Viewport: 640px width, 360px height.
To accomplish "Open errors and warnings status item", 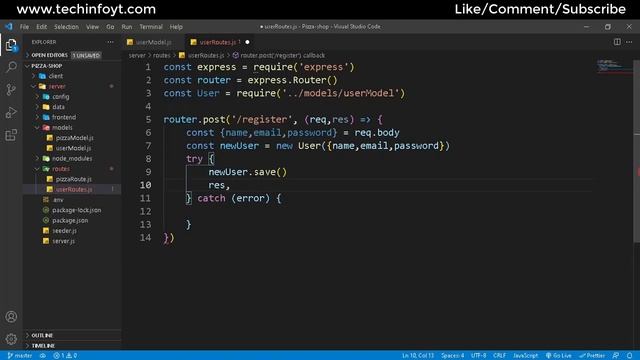I will point(65,356).
